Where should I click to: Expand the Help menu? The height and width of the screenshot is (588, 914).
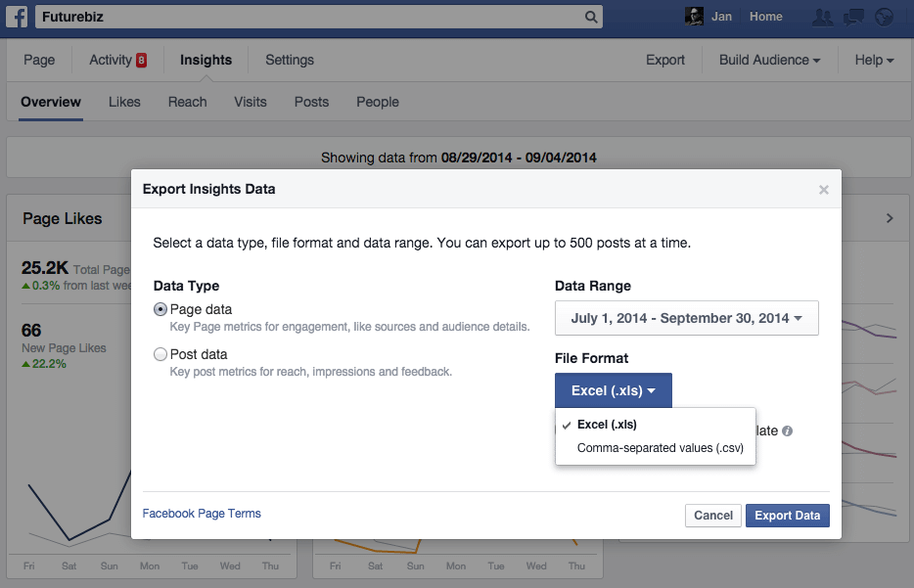click(x=874, y=60)
